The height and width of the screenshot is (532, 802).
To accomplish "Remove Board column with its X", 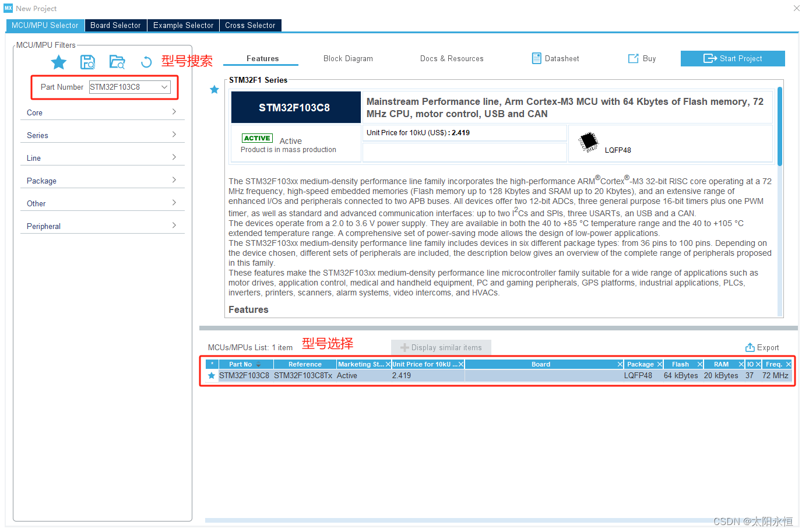I will click(x=620, y=364).
